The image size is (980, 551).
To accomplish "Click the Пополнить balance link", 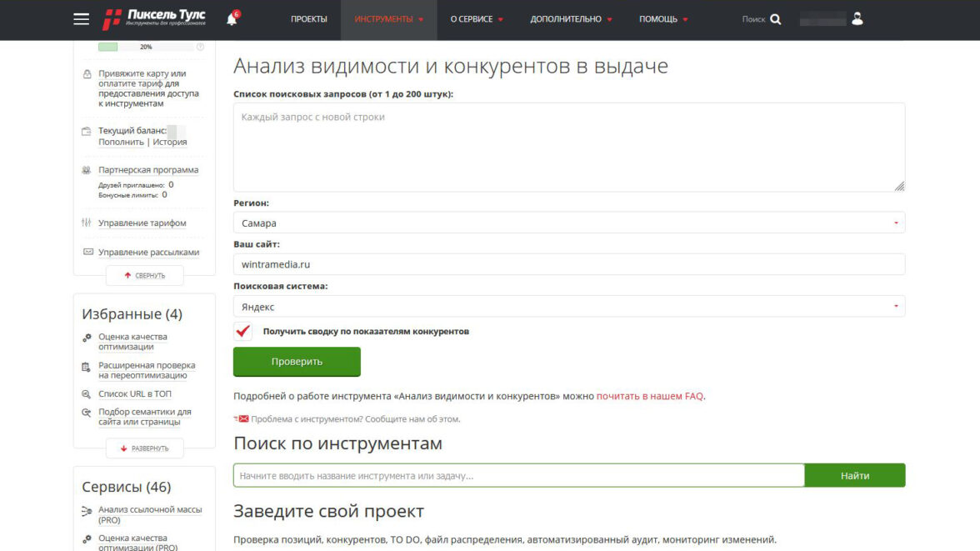I will click(122, 142).
